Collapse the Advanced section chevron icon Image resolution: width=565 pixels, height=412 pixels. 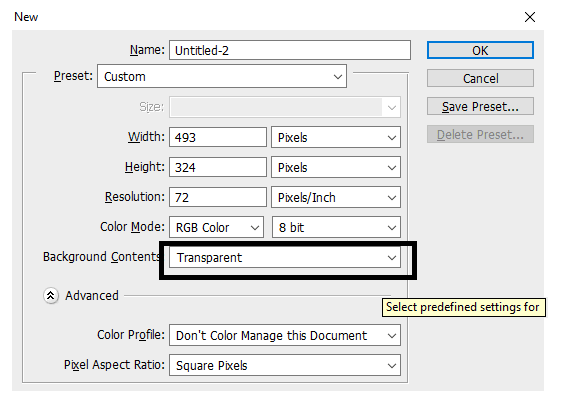click(51, 296)
